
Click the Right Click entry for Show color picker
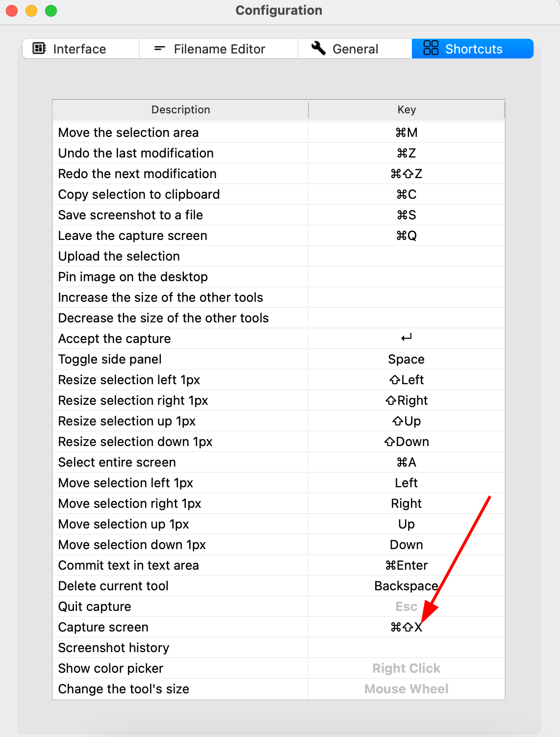tap(406, 668)
